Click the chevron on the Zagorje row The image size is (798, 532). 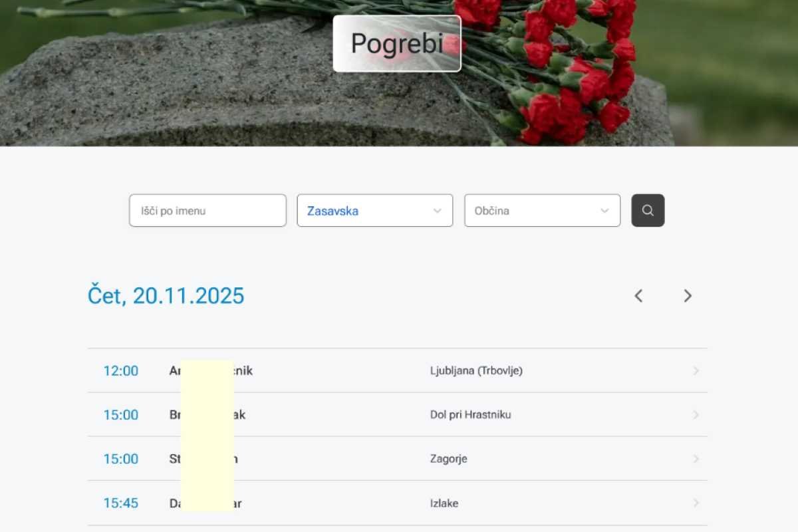tap(696, 459)
